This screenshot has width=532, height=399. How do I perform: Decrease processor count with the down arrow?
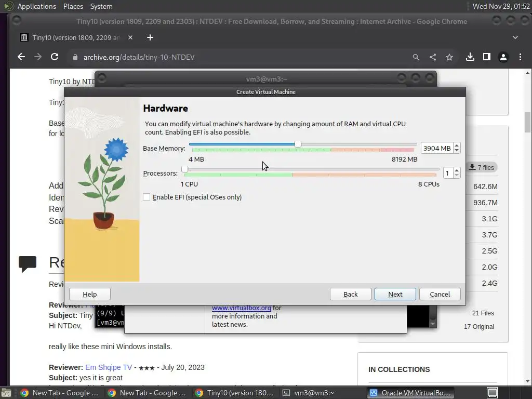[x=457, y=176]
